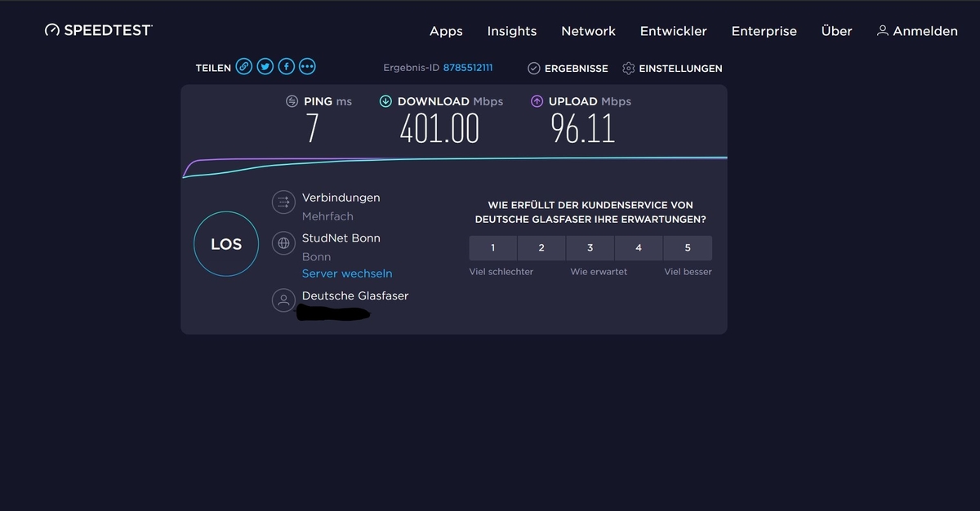Image resolution: width=980 pixels, height=511 pixels.
Task: Click the Viel schlechter label
Action: click(501, 271)
